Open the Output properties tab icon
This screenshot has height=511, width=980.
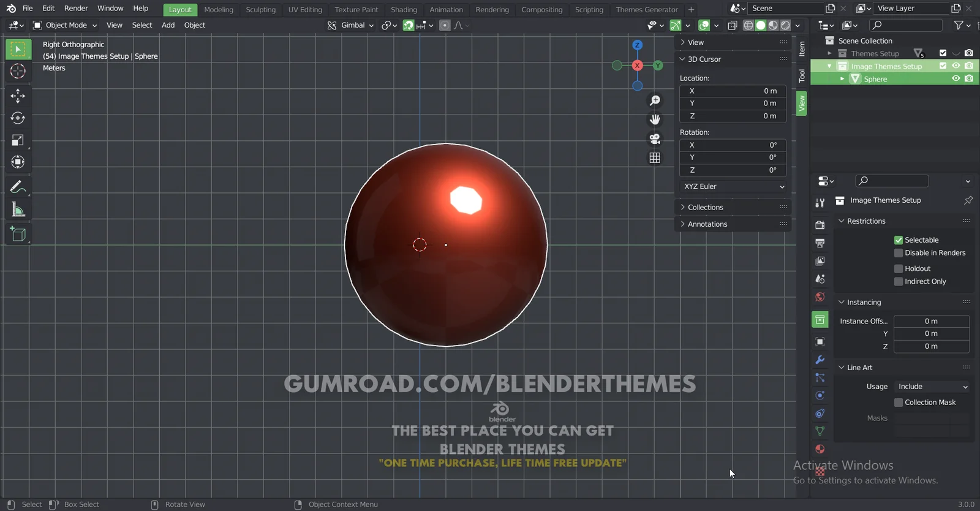click(x=820, y=243)
